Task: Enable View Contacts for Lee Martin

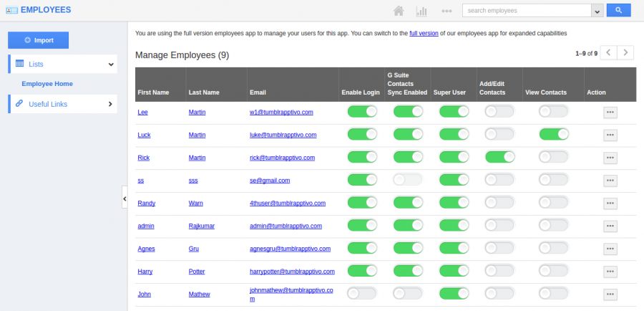Action: pos(554,112)
